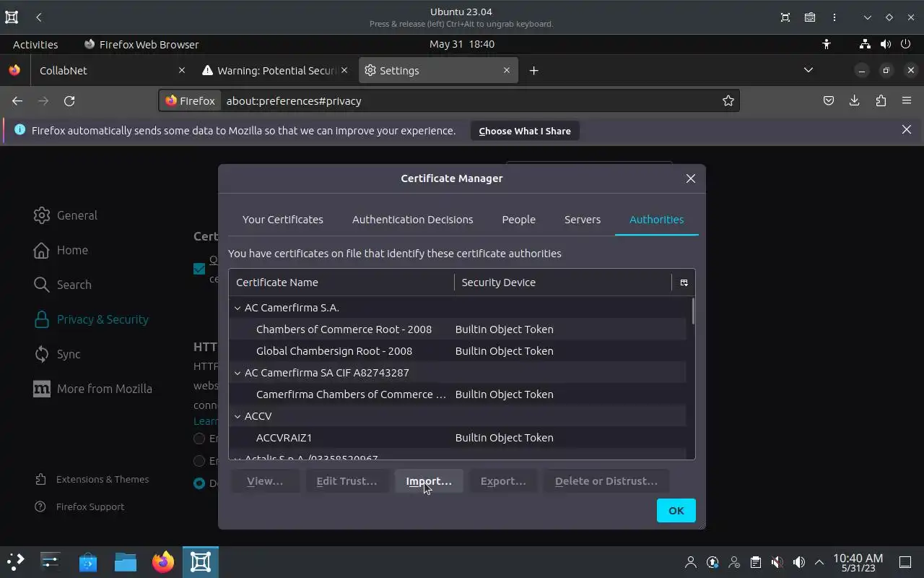Close the CollabNet tab

[x=182, y=70]
